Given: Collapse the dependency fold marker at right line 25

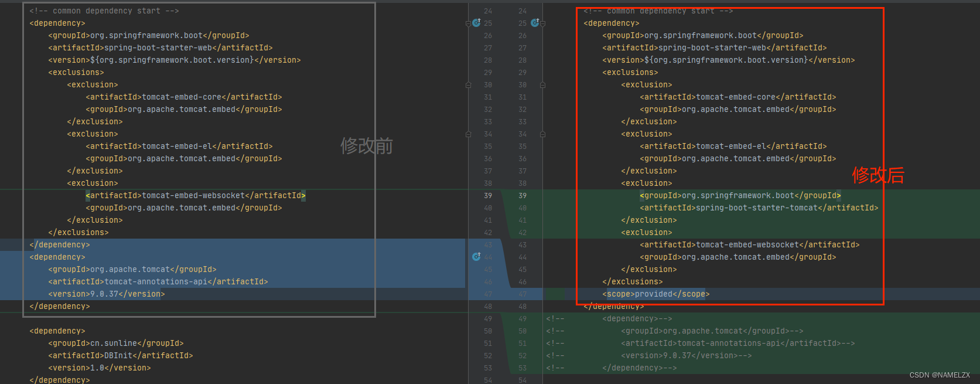Looking at the screenshot, I should tap(542, 23).
